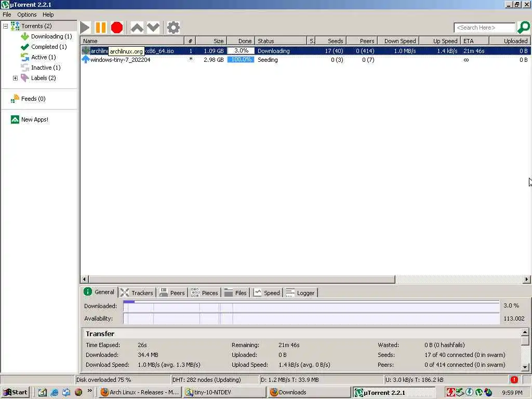Click the horizontal scrollbar thumb

click(x=242, y=280)
